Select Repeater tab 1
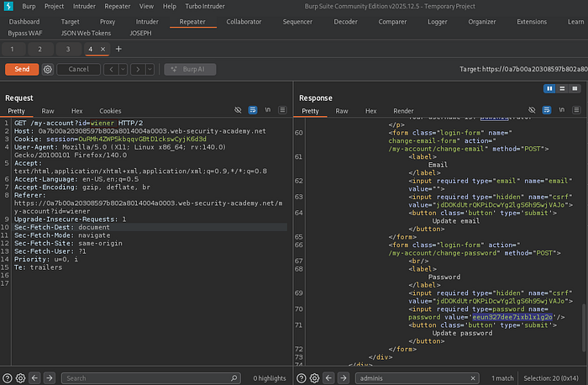The height and width of the screenshot is (385, 588). pos(13,49)
